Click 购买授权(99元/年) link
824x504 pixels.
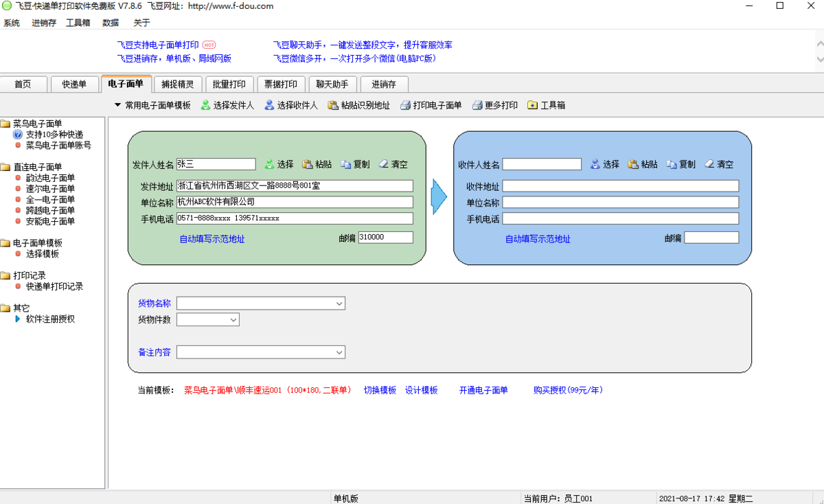pos(568,390)
